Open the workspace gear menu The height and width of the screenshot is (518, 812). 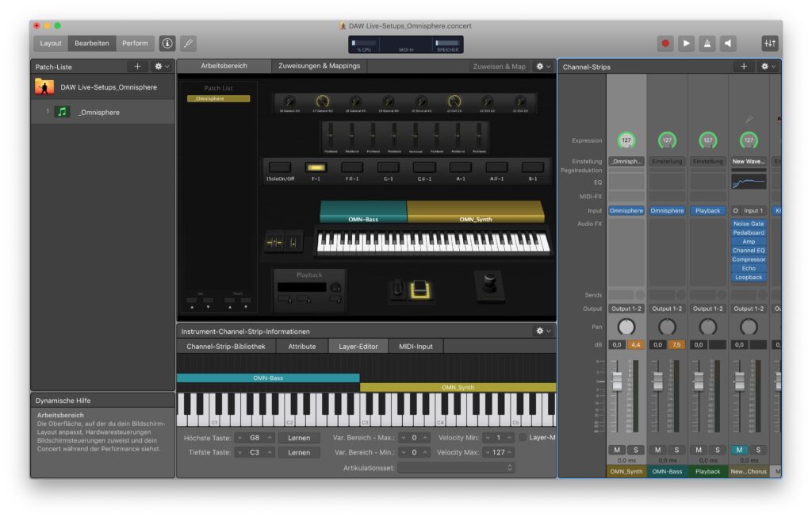tap(542, 67)
